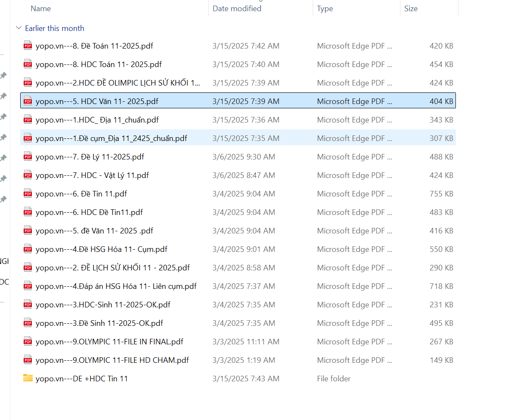The height and width of the screenshot is (420, 526).
Task: Click PDF icon of Đề Tin 11.pdf
Action: click(x=28, y=194)
